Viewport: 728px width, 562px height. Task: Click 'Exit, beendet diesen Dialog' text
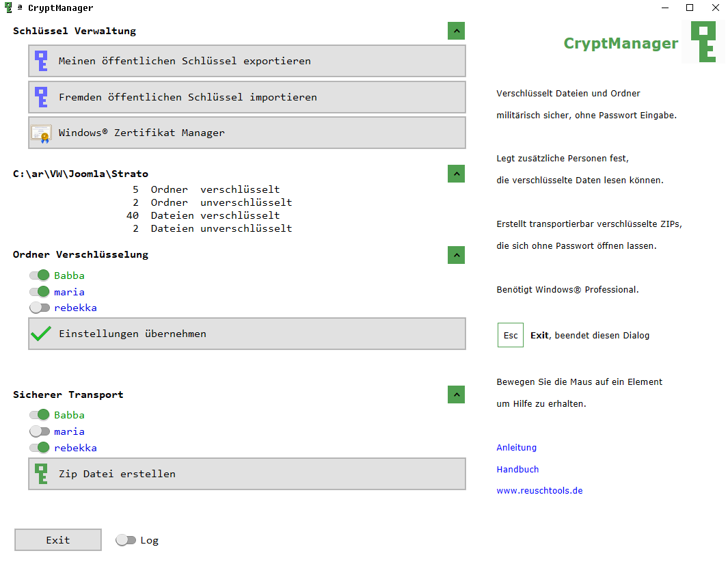[590, 335]
